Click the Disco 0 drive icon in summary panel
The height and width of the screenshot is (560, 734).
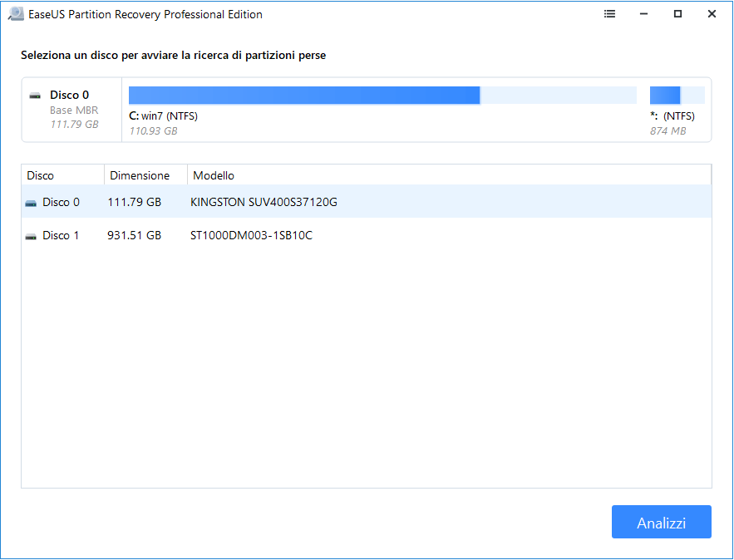pos(35,96)
